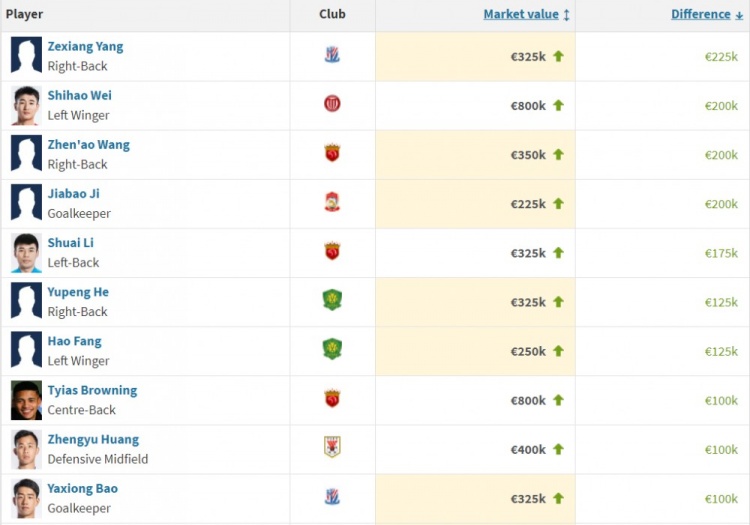Image resolution: width=750 pixels, height=525 pixels.
Task: Open Tyias Browning's player profile link
Action: coord(92,390)
